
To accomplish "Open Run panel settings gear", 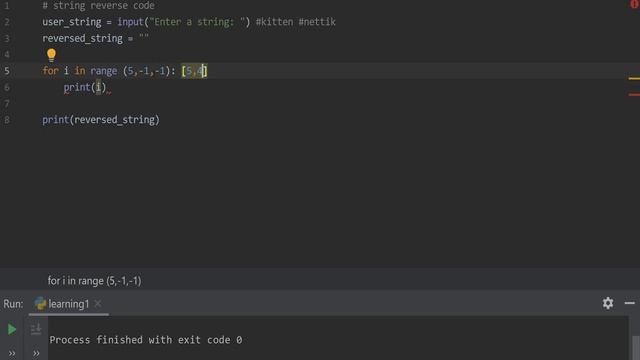I will [608, 303].
